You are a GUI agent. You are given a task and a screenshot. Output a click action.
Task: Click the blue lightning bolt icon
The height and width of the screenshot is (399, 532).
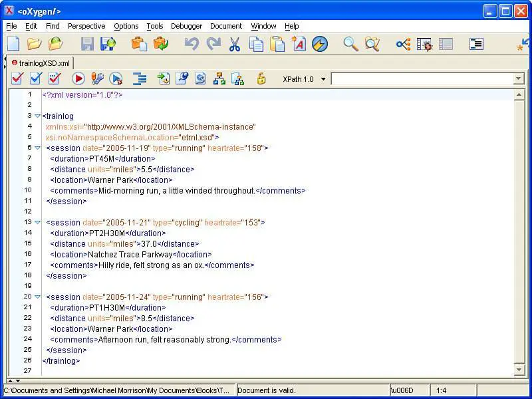(x=320, y=44)
